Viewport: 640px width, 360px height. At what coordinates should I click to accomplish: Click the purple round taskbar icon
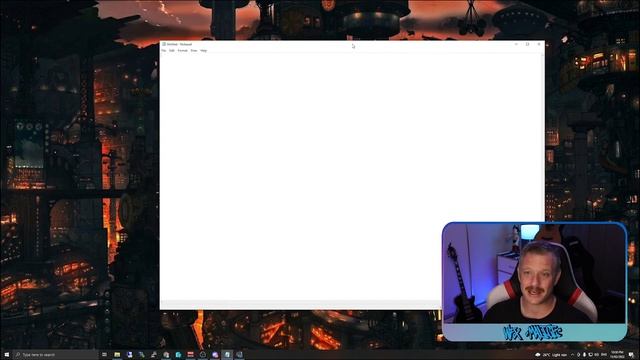[215, 355]
